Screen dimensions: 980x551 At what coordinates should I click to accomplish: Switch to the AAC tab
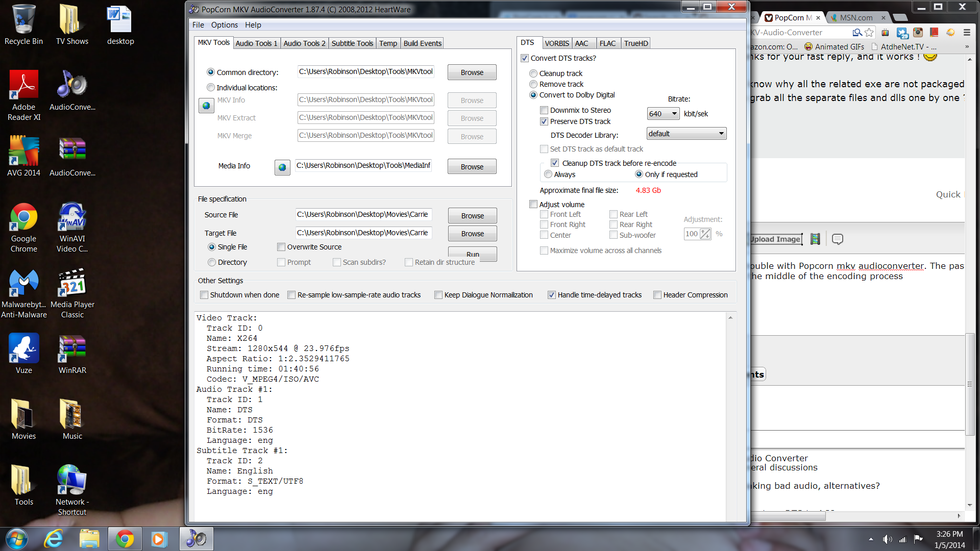click(x=581, y=43)
